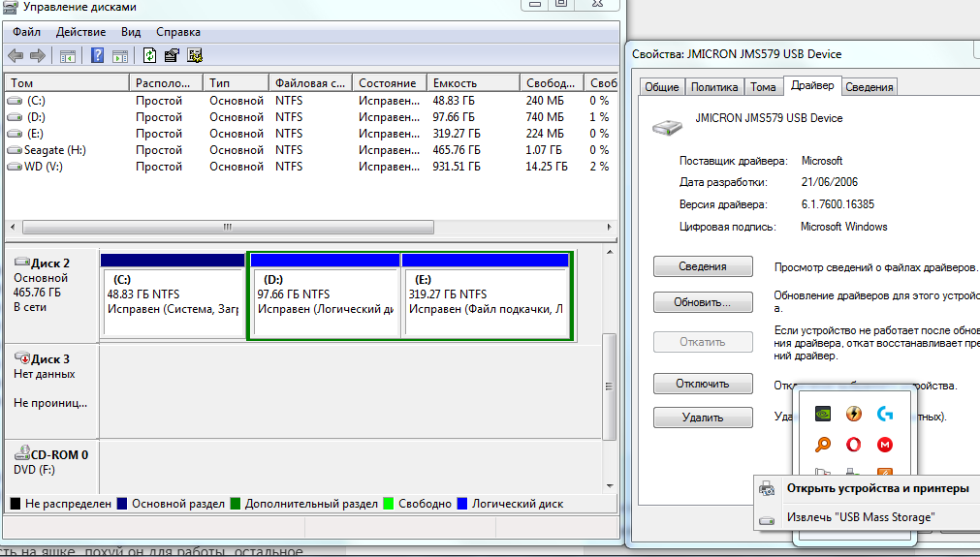Select the (E:) logical drive block on Disk 2
This screenshot has height=557, width=980.
tap(487, 294)
